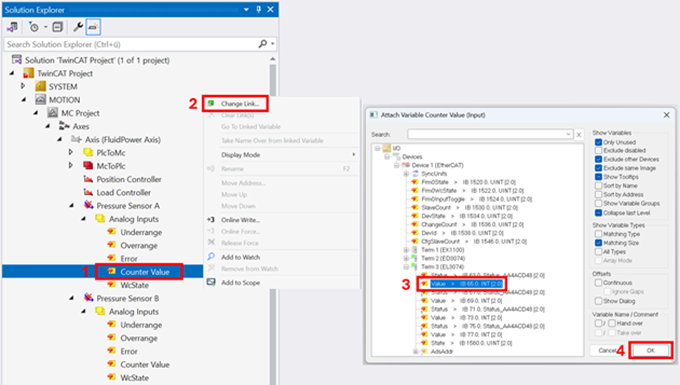Image resolution: width=680 pixels, height=385 pixels.
Task: Click the Change Link green icon in context menu
Action: point(211,104)
